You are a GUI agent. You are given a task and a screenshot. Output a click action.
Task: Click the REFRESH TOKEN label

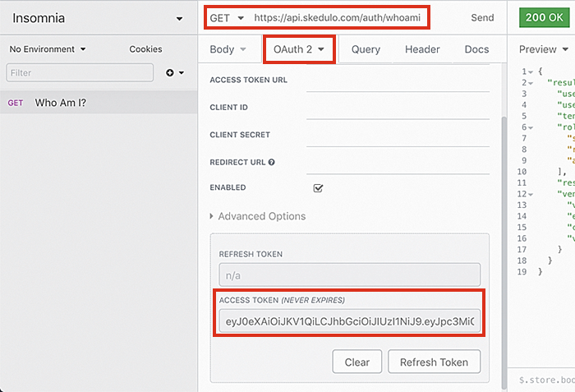(x=251, y=254)
